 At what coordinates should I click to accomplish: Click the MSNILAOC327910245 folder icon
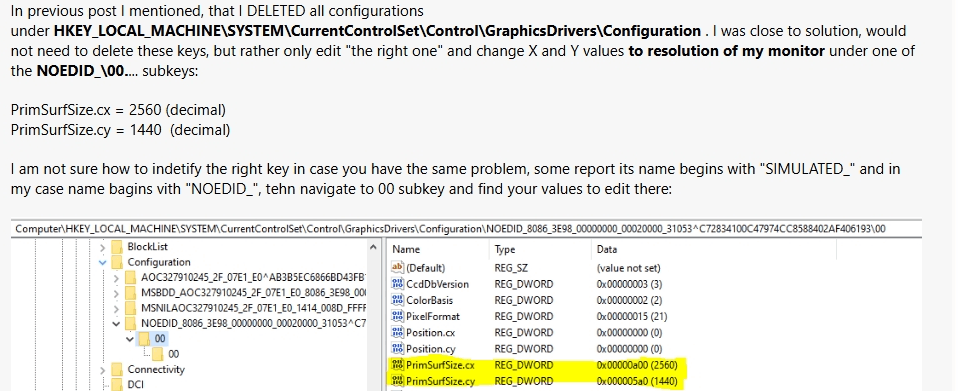130,308
